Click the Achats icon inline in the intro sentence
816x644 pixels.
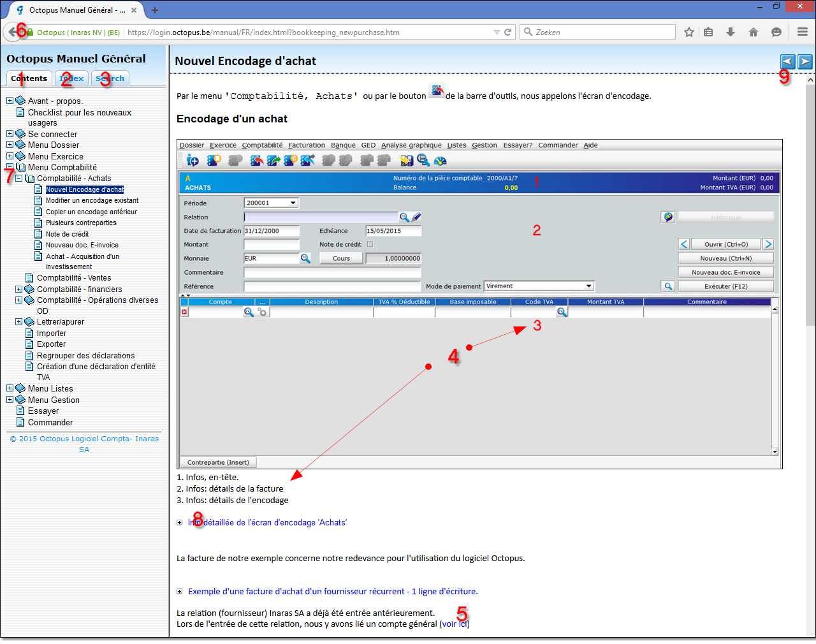click(437, 91)
